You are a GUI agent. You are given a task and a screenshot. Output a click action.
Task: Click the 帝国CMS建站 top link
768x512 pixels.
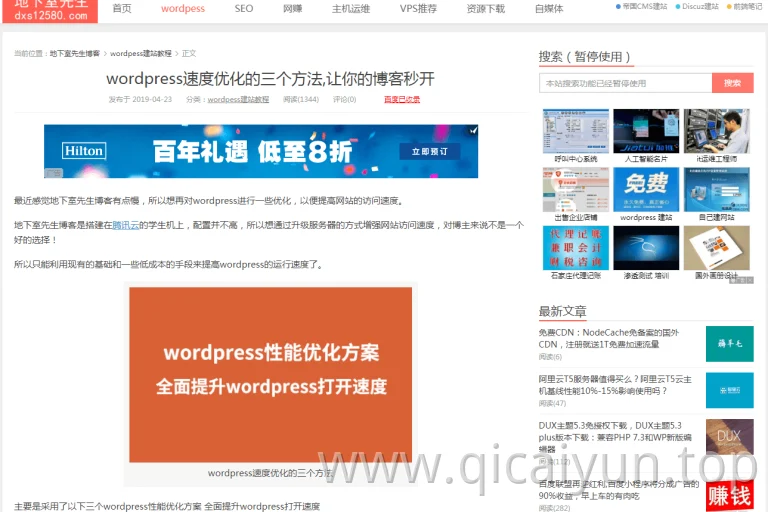coord(642,6)
